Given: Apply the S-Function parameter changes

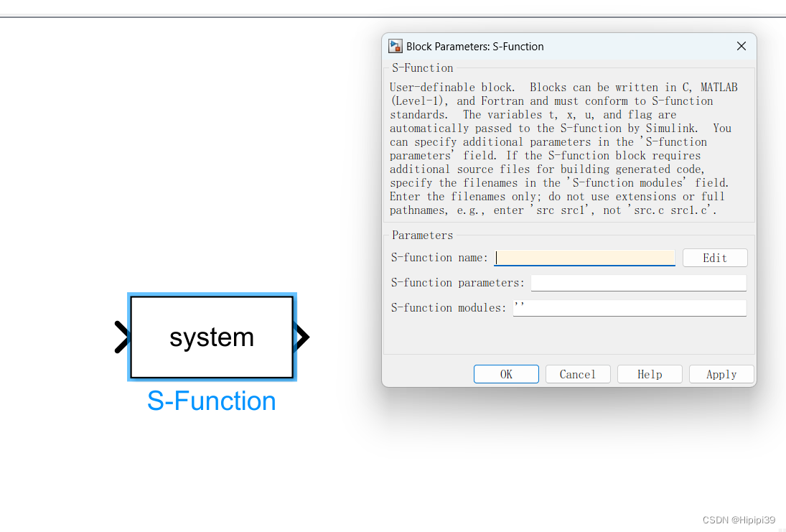Looking at the screenshot, I should pyautogui.click(x=721, y=373).
